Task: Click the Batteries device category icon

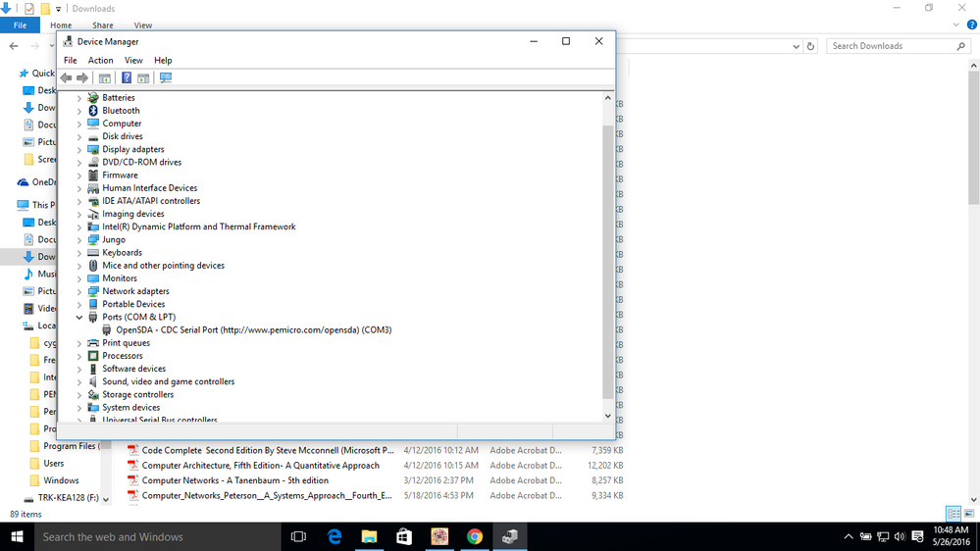Action: pos(93,97)
